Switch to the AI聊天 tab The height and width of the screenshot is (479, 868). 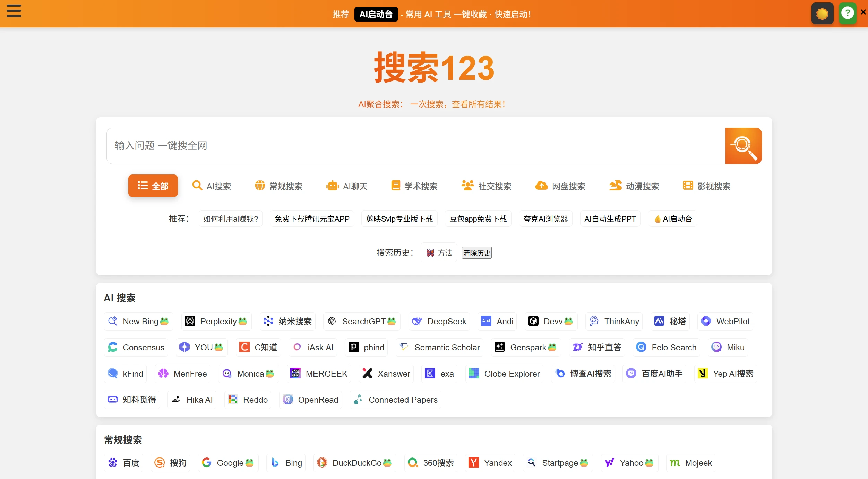click(346, 186)
